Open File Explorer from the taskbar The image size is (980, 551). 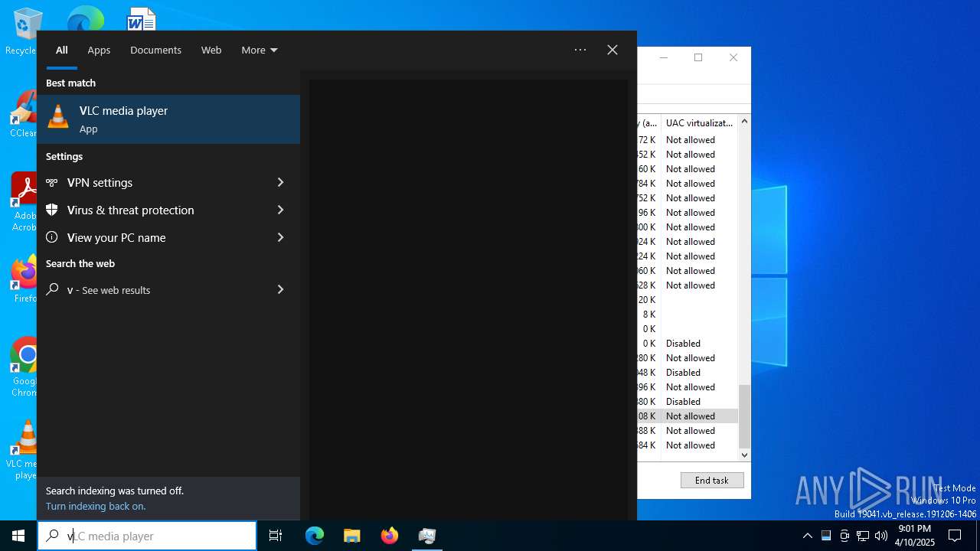pos(352,536)
